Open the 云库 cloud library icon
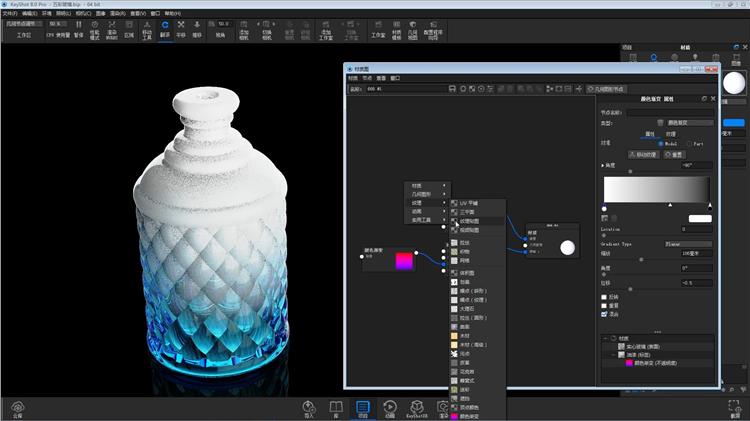 pos(17,408)
